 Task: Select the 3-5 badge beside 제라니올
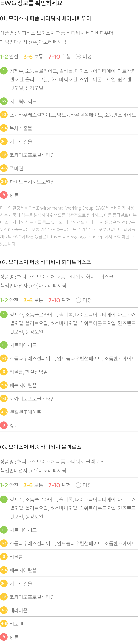coord(4,610)
